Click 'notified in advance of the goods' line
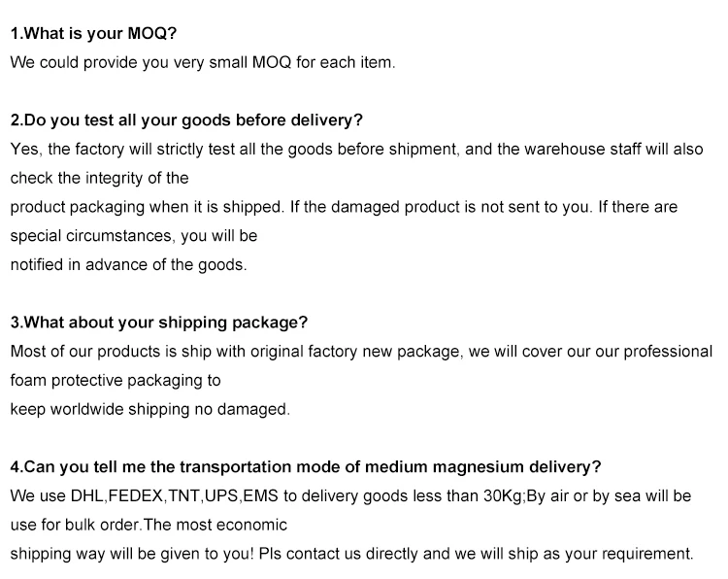Image resolution: width=728 pixels, height=579 pixels. point(128,264)
